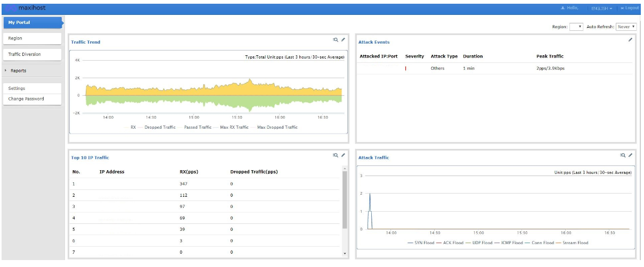
Task: Click the Top 10 IP Traffic table scrollbar
Action: tap(345, 200)
